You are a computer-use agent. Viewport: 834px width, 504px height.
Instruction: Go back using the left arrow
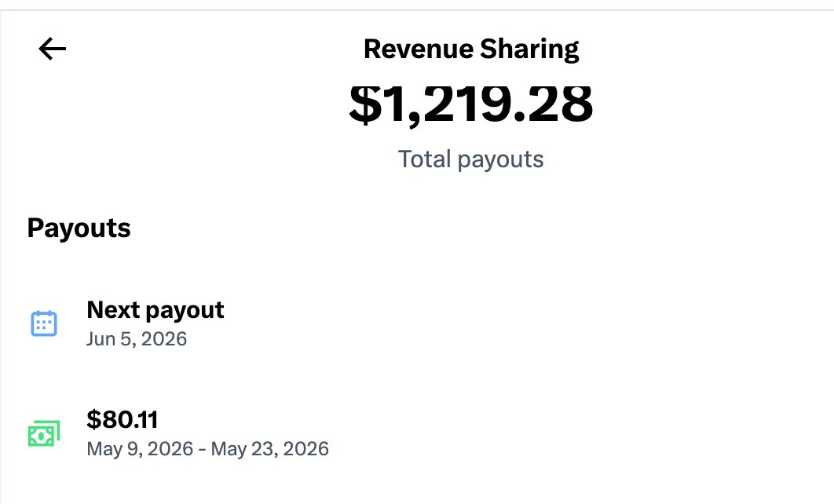52,49
